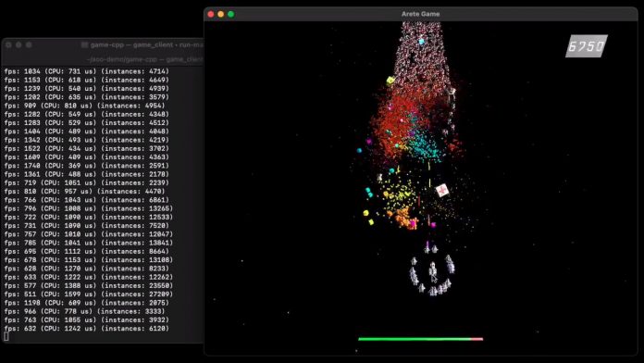Screen dimensions: 644x363
Task: Close the Arete Game window
Action: tap(211, 15)
